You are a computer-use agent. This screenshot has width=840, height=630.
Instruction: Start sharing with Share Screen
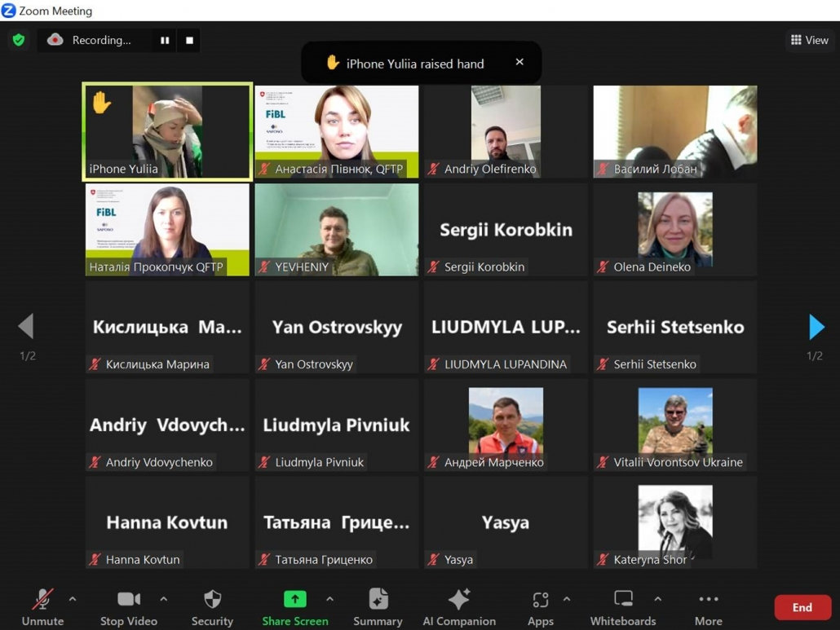(294, 607)
